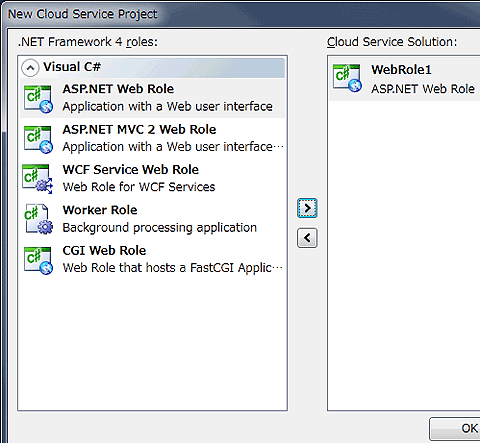The height and width of the screenshot is (443, 480).
Task: Remove role with left arrow button
Action: 307,238
